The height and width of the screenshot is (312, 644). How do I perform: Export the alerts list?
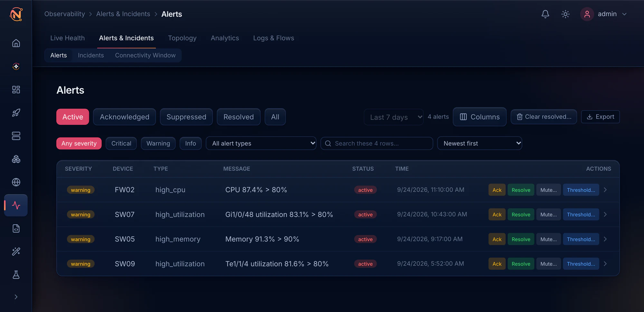tap(601, 117)
